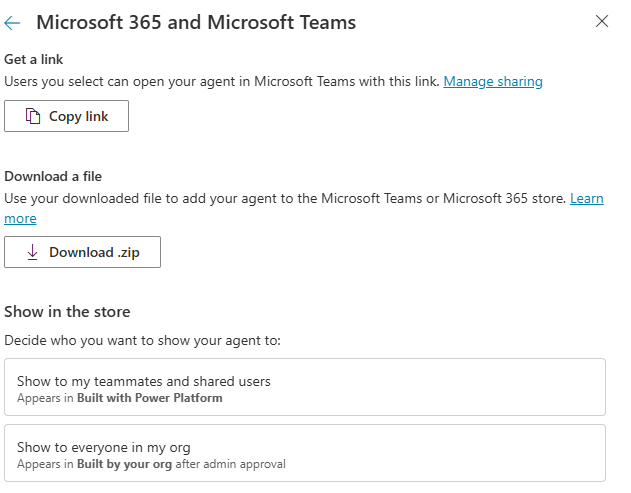631x493 pixels.
Task: Click the Microsoft 365 and Microsoft Teams title
Action: [x=196, y=23]
